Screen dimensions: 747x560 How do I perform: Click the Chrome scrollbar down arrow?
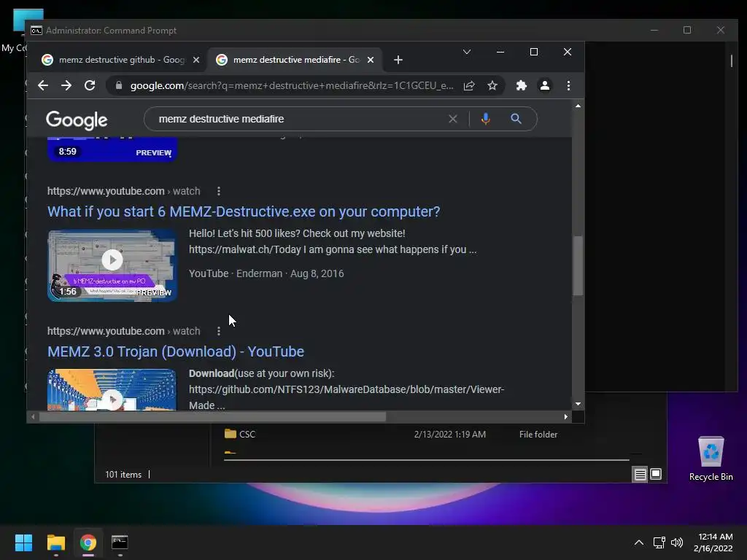point(578,404)
